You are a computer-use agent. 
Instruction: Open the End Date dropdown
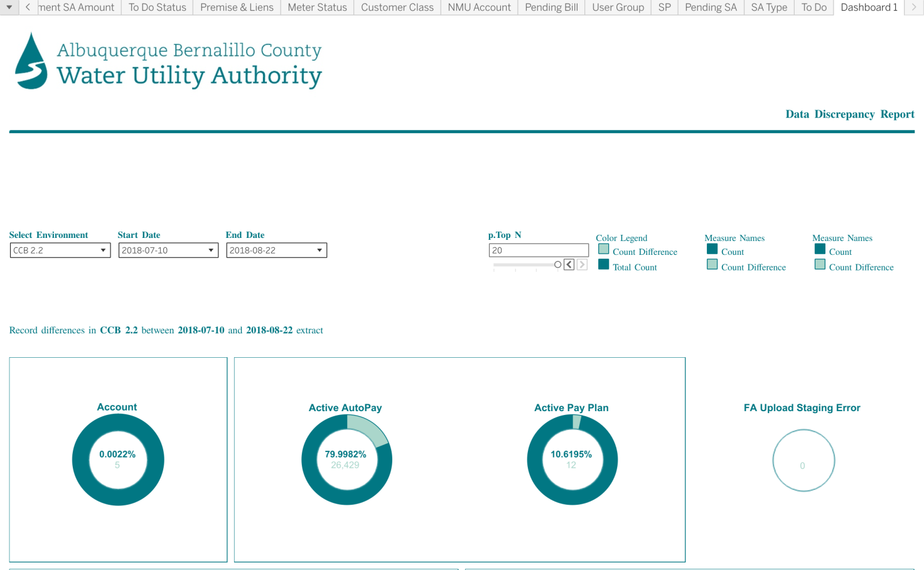319,250
